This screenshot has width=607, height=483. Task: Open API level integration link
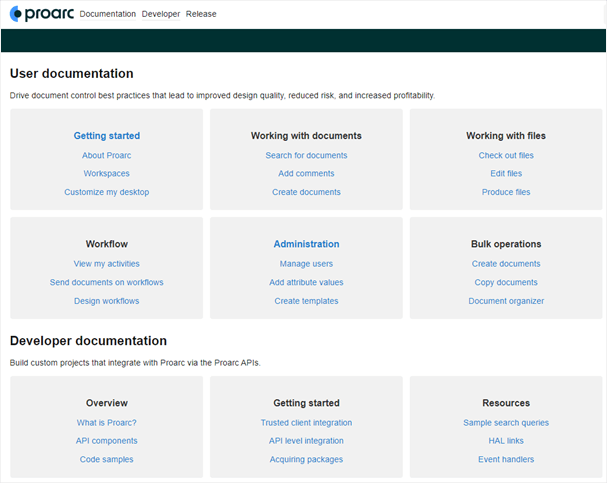tap(306, 441)
